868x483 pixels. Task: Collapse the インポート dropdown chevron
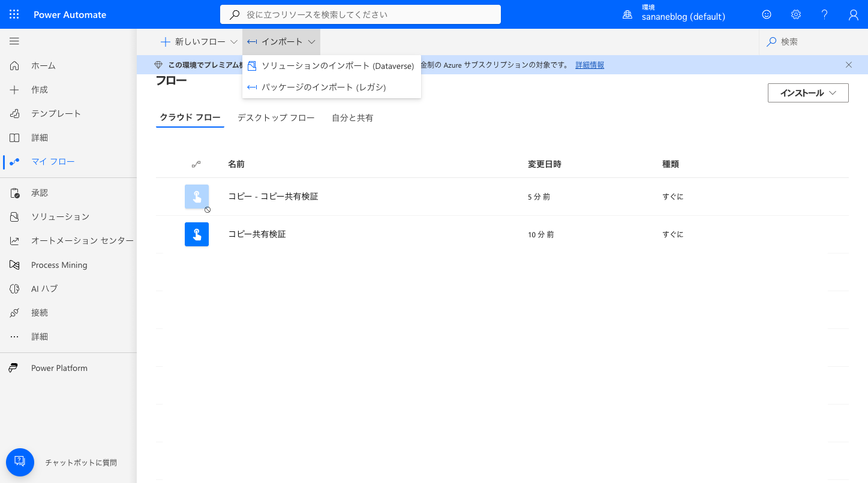[x=312, y=42]
